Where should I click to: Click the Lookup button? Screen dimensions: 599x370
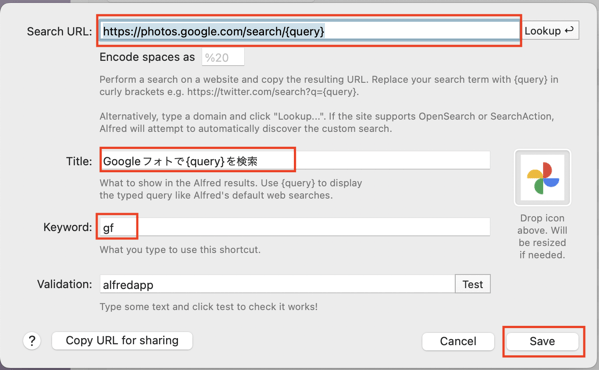[550, 31]
